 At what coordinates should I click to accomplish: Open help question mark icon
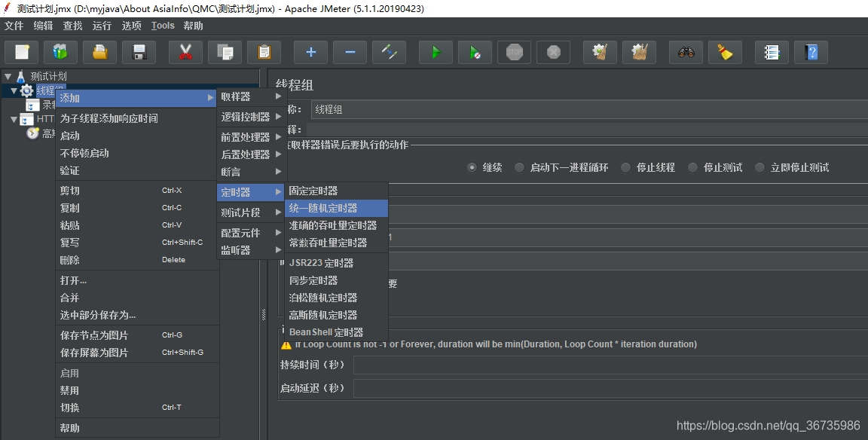[x=811, y=53]
